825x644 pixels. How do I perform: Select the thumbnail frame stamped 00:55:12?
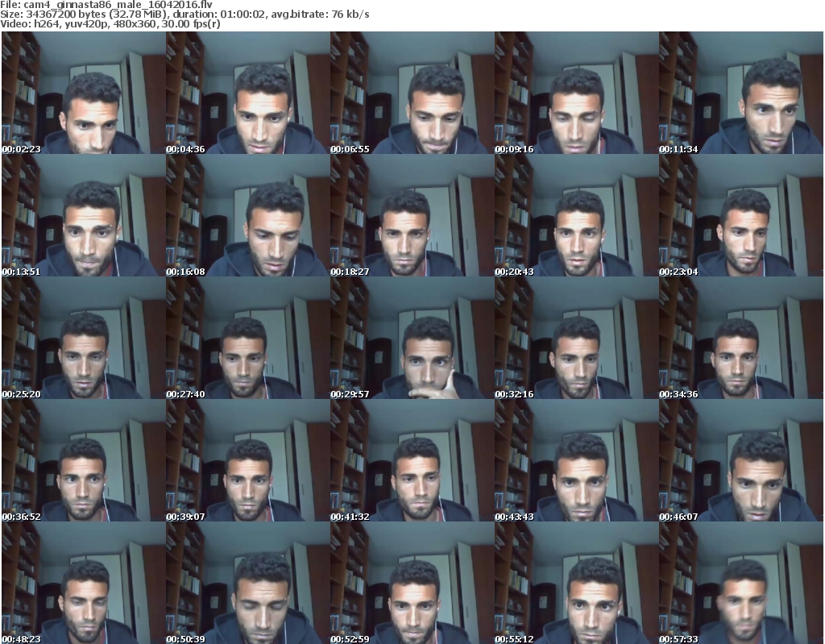(576, 583)
